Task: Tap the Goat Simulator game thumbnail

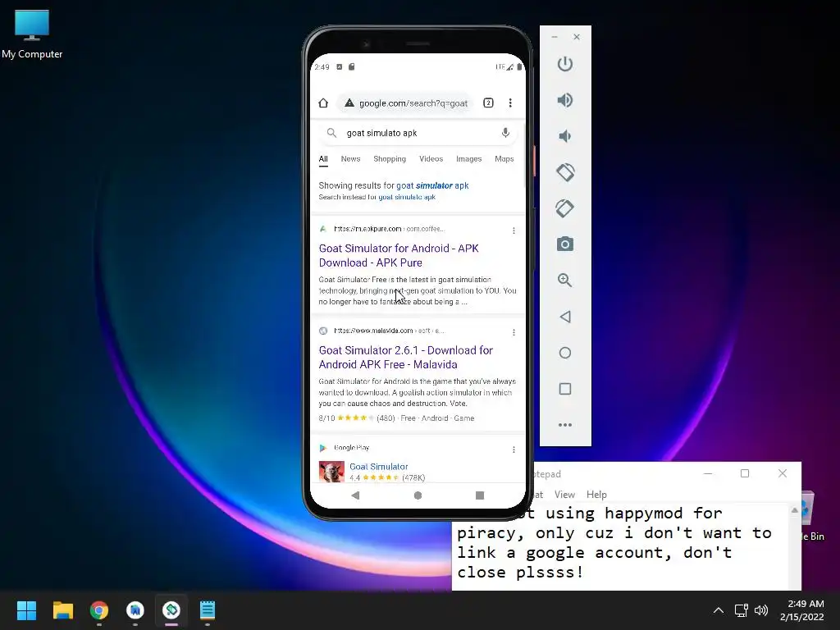Action: [331, 472]
